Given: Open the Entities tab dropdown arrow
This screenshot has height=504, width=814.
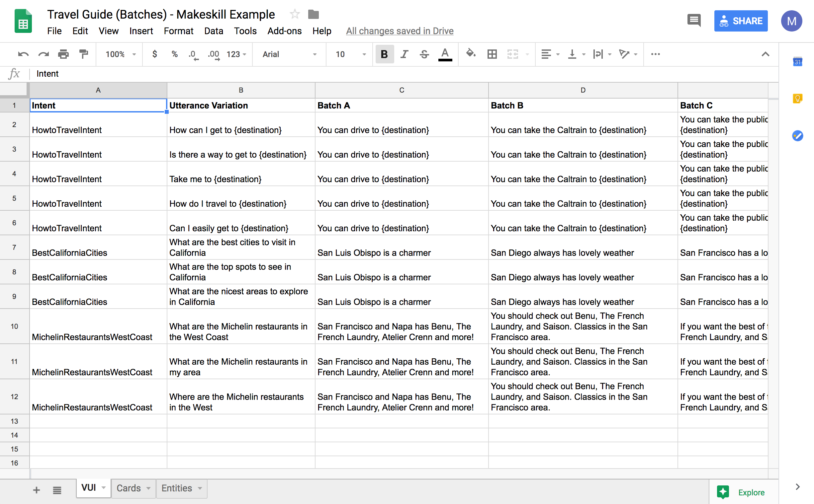Looking at the screenshot, I should (200, 488).
